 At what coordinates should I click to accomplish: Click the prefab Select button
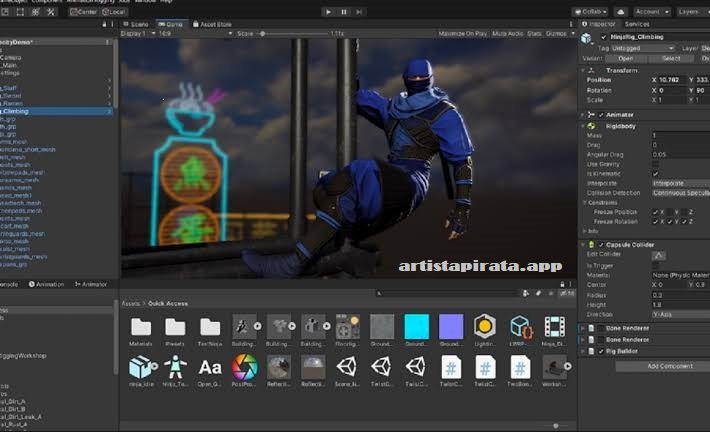(671, 58)
